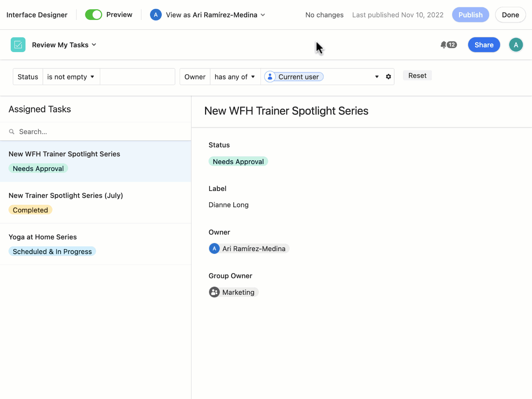Open the Owner filter settings gear
The height and width of the screenshot is (399, 532).
[388, 76]
